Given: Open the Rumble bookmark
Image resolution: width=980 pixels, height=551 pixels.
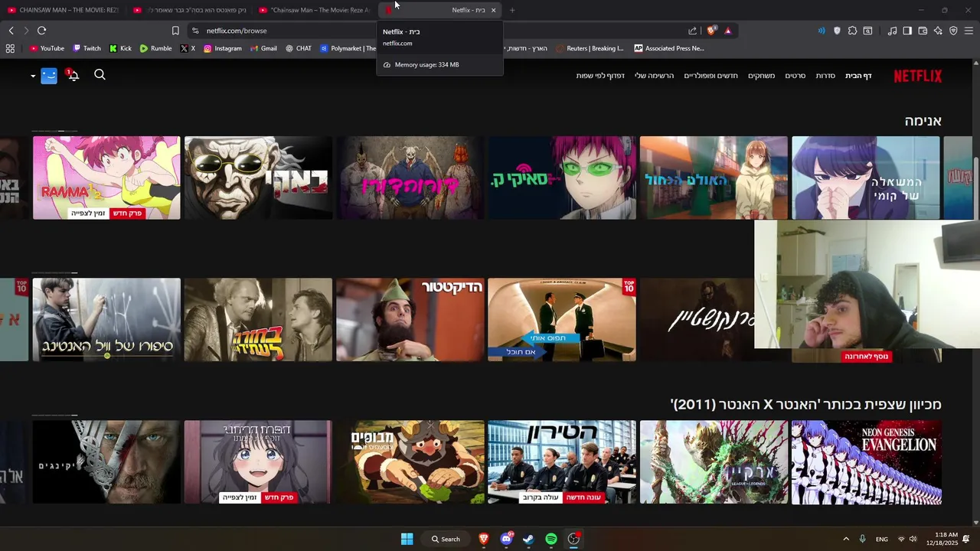Looking at the screenshot, I should pos(155,48).
